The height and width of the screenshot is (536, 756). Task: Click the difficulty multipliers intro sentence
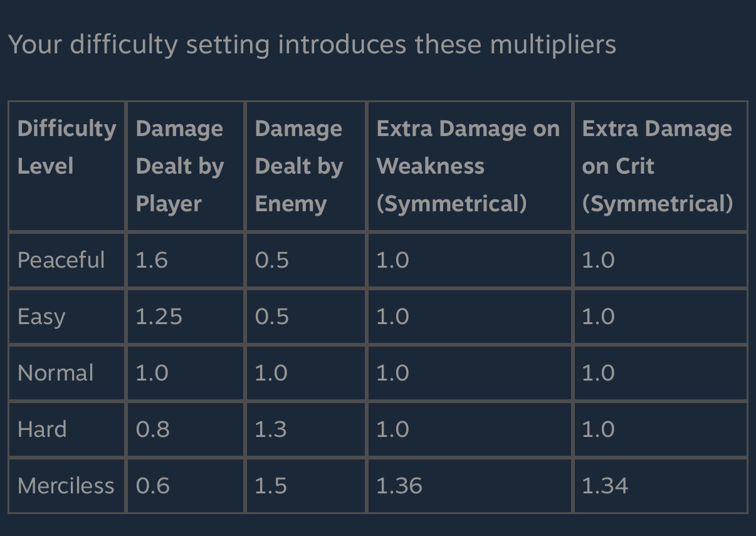312,45
